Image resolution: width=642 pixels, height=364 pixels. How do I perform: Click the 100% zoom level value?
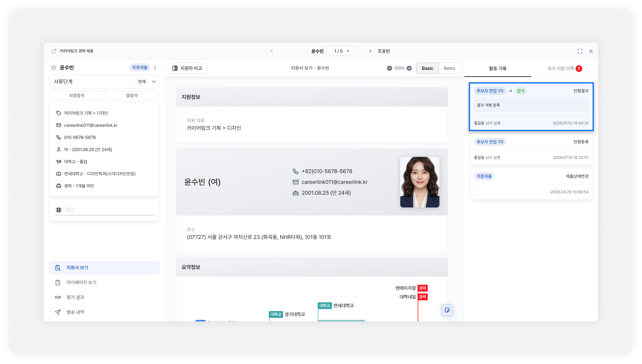(x=399, y=68)
